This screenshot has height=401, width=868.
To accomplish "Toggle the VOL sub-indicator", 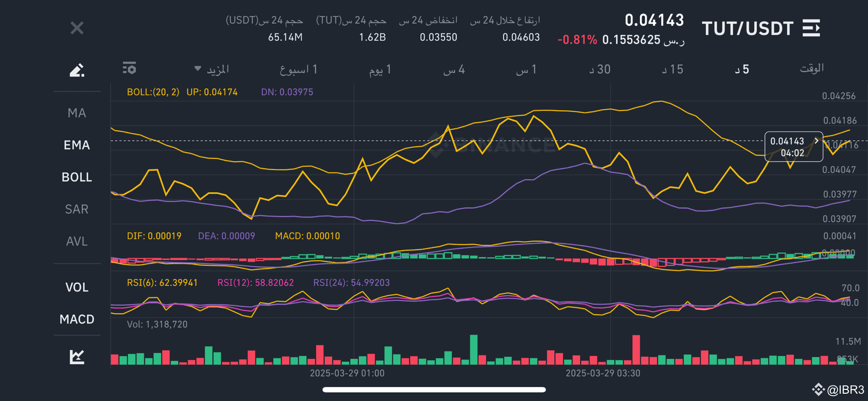I will [x=77, y=287].
